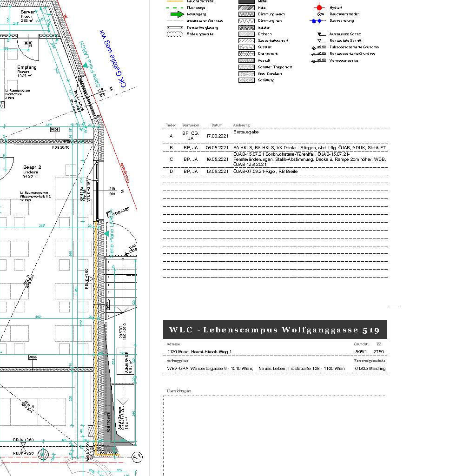
Task: Select the Ausbaukote Schnitt filled triangle
Action: pyautogui.click(x=319, y=34)
